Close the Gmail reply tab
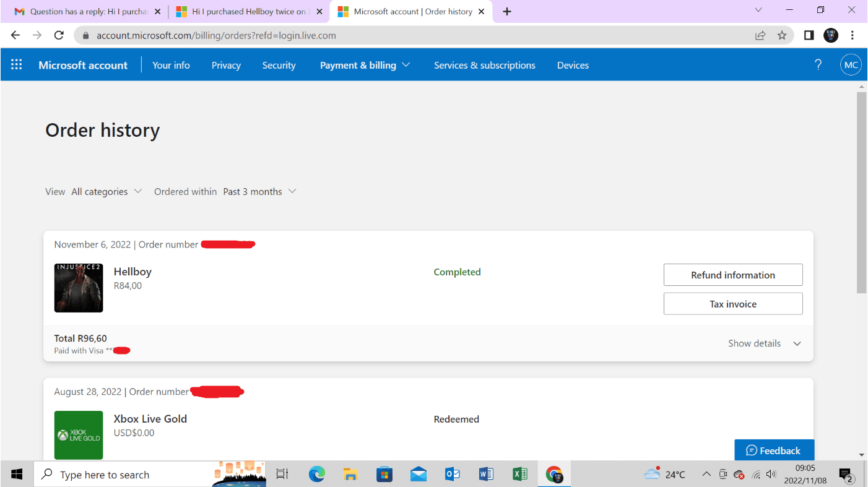 pos(157,12)
